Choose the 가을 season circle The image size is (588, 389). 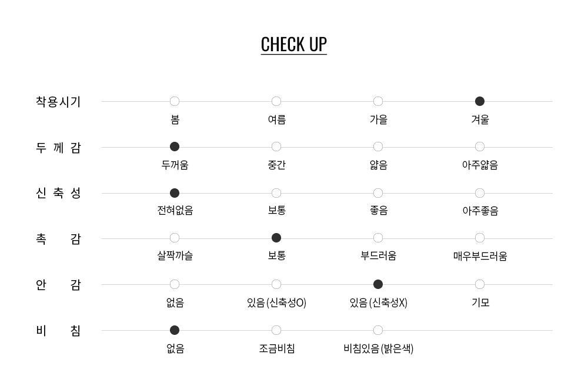click(378, 101)
